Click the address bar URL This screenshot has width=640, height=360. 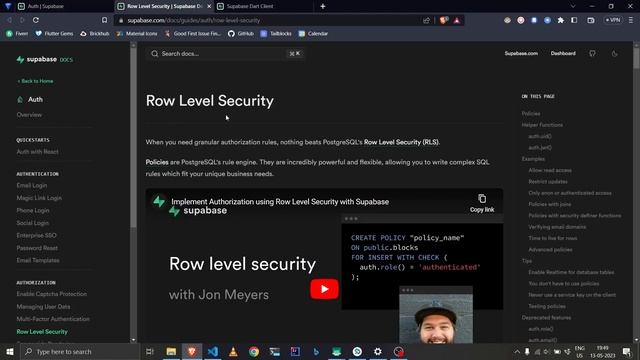pos(193,20)
